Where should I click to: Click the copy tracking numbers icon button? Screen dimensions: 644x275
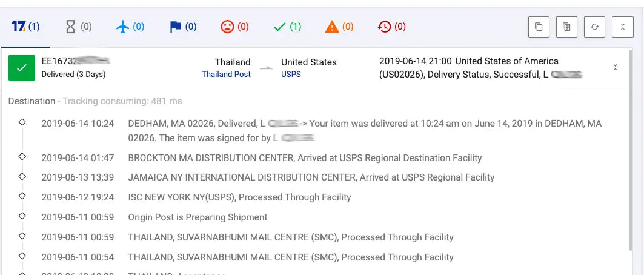click(539, 27)
